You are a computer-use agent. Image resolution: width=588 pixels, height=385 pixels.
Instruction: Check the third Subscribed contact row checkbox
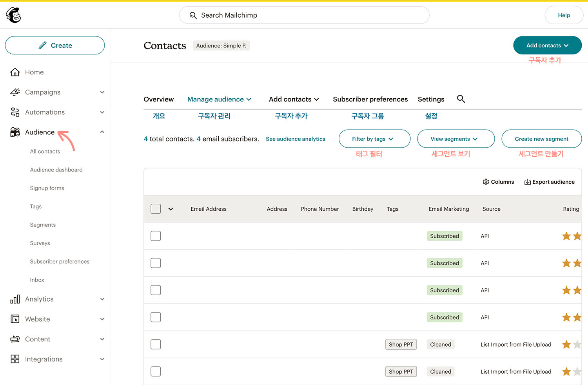(x=156, y=290)
